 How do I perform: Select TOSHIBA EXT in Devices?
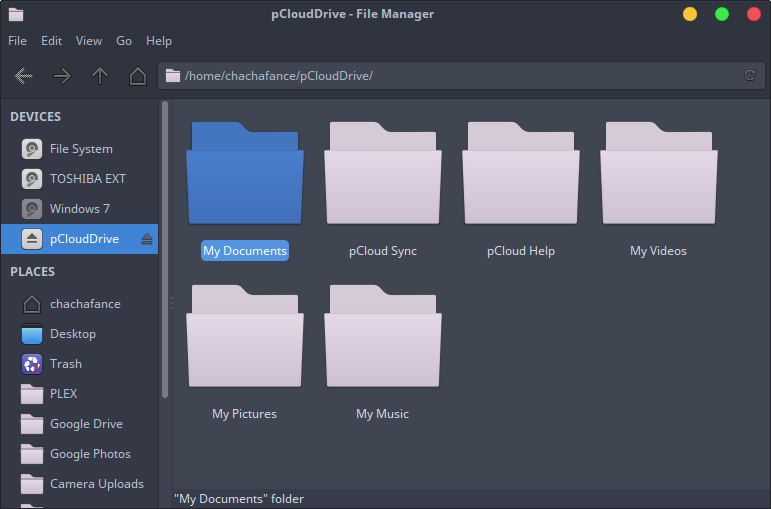point(88,179)
